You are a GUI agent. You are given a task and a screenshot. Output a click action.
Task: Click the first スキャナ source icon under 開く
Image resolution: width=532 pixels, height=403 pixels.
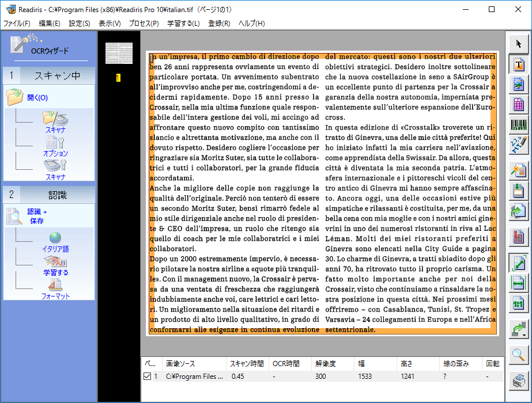pos(56,123)
